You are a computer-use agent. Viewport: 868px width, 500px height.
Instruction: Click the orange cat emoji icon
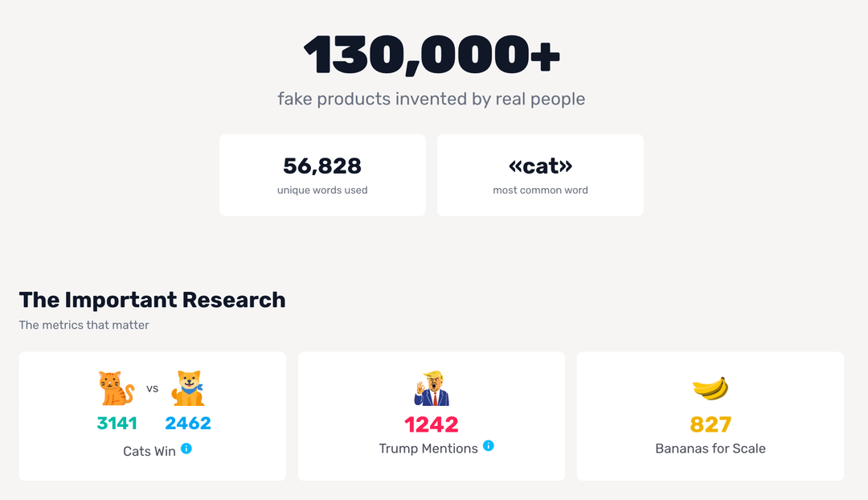pyautogui.click(x=117, y=388)
